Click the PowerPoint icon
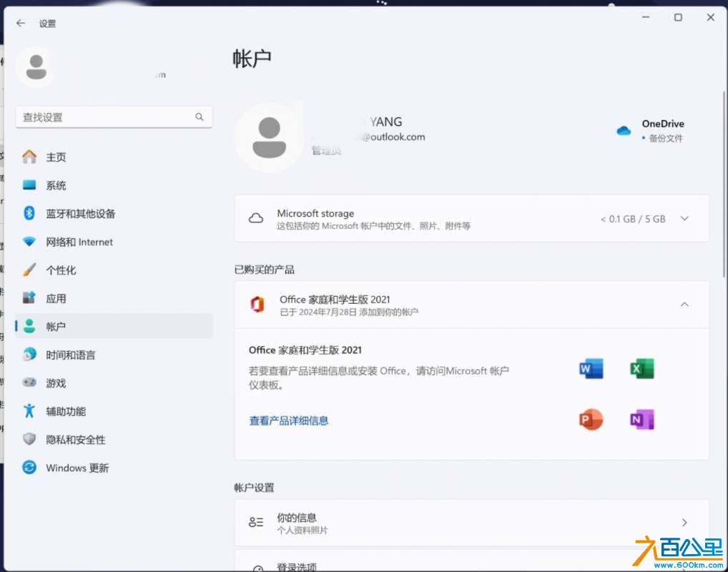The height and width of the screenshot is (572, 728). (591, 420)
